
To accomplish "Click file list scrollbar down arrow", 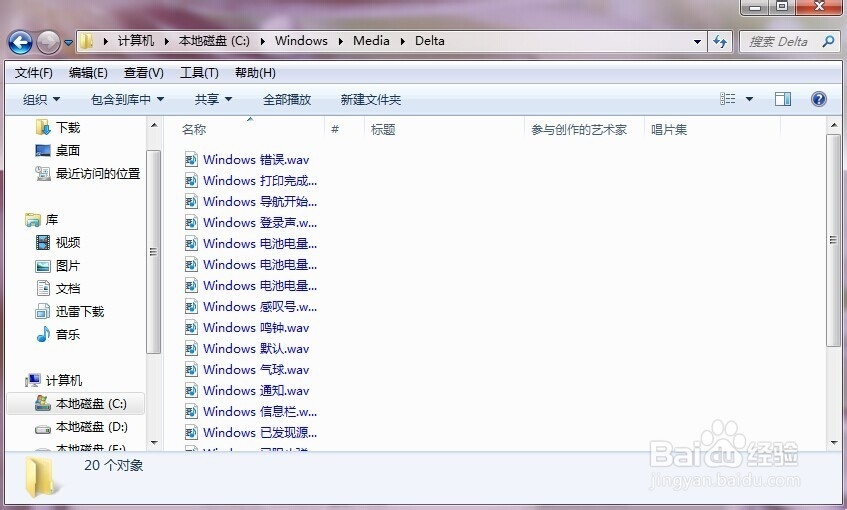I will click(834, 443).
